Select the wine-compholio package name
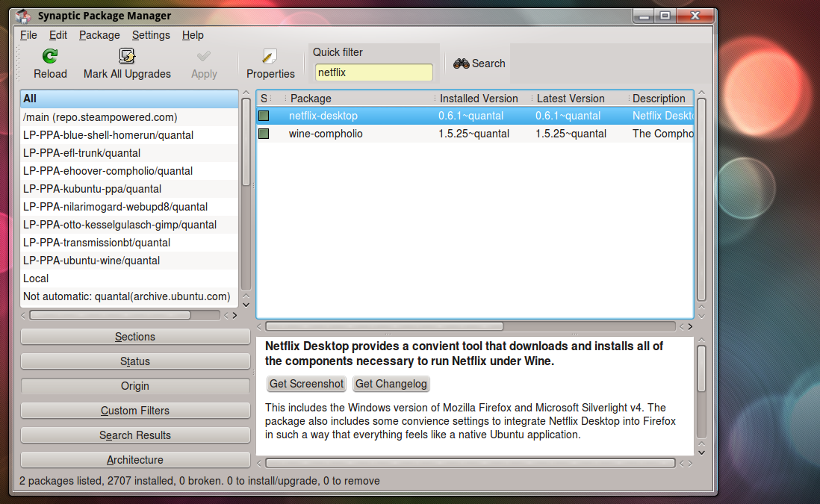The width and height of the screenshot is (820, 504). [x=326, y=134]
